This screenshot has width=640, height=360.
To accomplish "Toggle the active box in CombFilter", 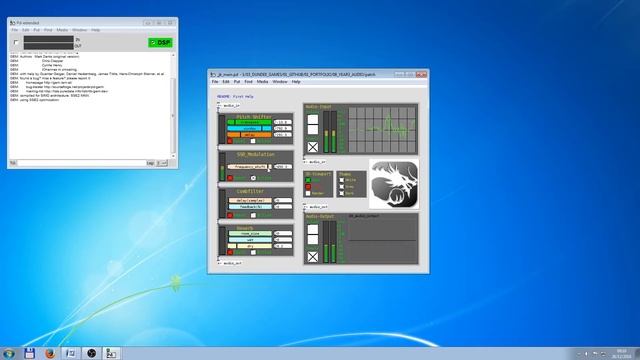I will point(253,215).
